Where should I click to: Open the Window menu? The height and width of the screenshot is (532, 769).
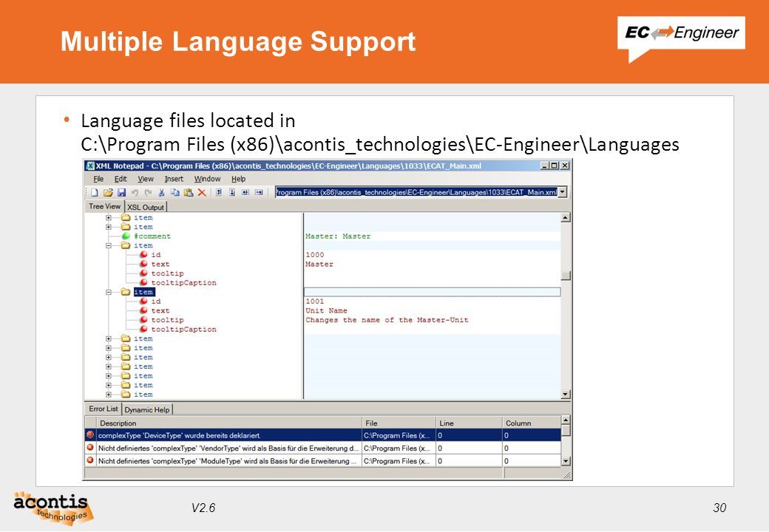click(x=208, y=179)
